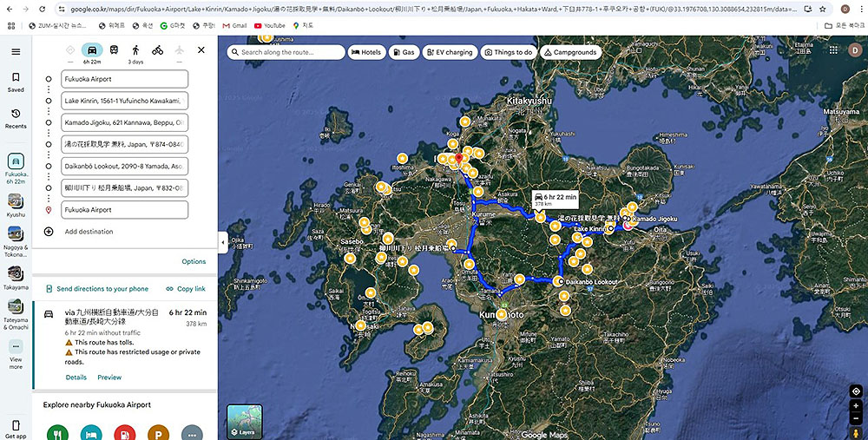This screenshot has height=440, width=868.
Task: Choose the cycling travel mode
Action: [157, 50]
